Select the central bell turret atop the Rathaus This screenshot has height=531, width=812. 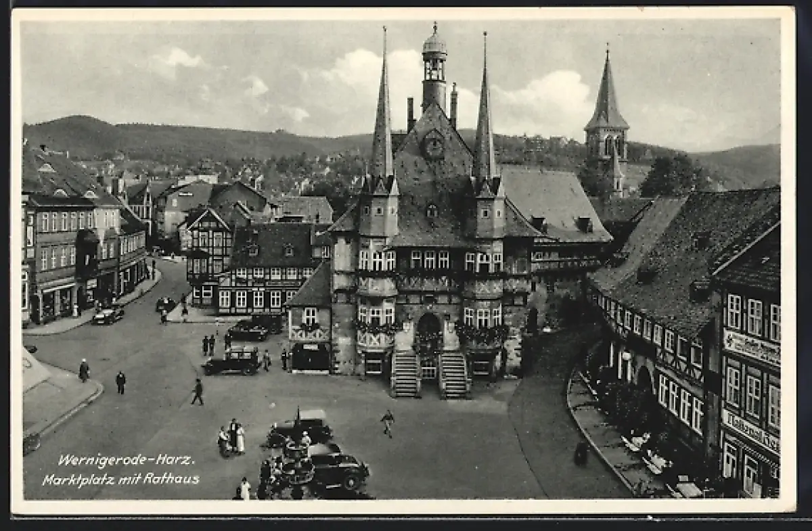(x=434, y=68)
